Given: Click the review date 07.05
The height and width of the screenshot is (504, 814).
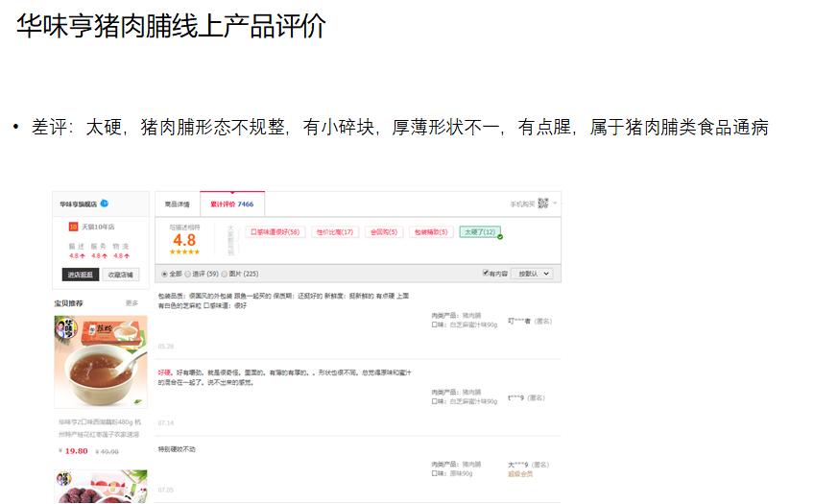Looking at the screenshot, I should 166,490.
